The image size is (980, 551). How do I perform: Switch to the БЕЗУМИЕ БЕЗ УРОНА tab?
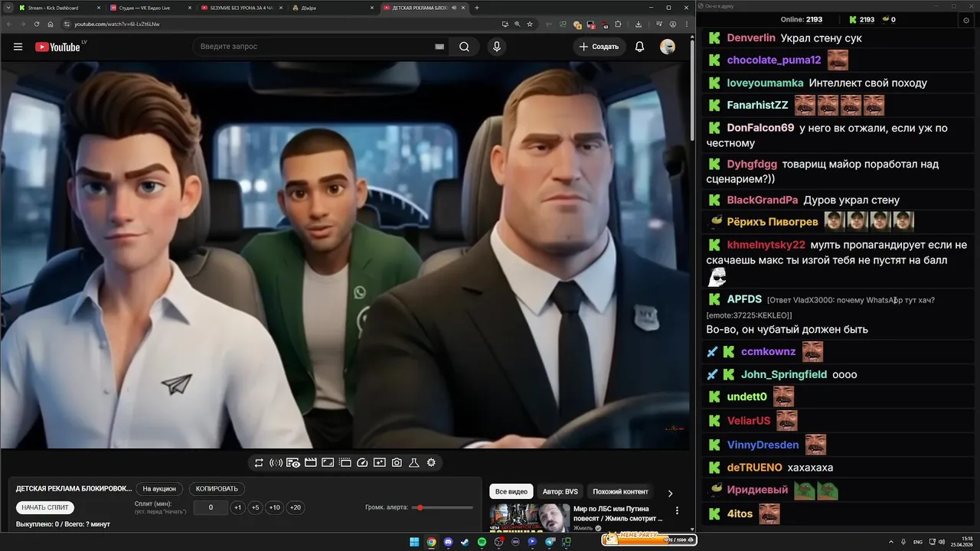pos(240,8)
